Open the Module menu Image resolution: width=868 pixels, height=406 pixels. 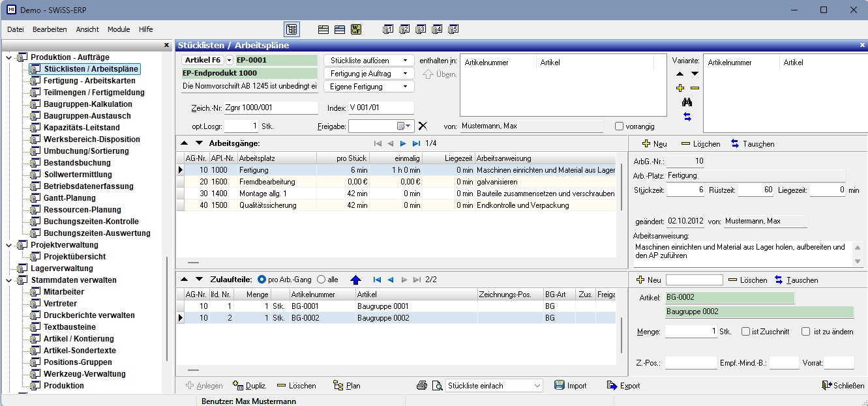click(x=119, y=29)
